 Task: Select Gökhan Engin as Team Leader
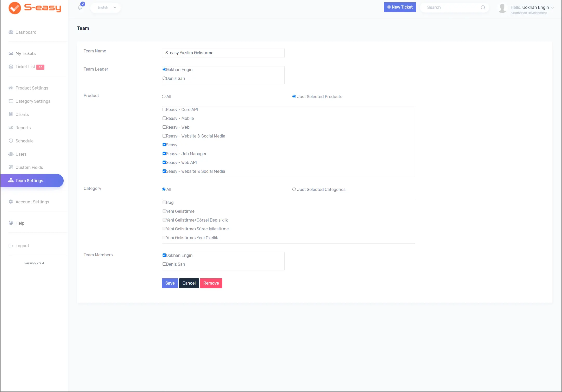tap(164, 70)
